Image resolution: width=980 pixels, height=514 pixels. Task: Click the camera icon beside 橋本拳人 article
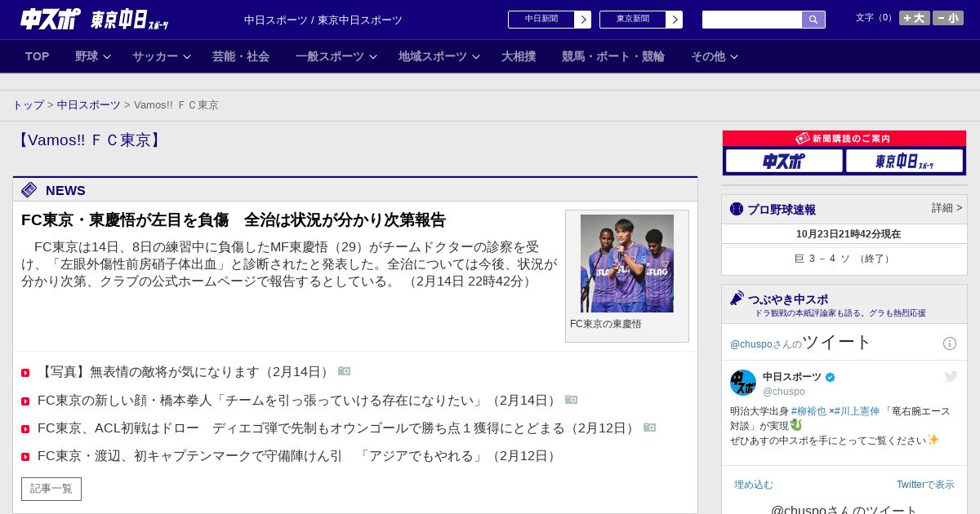point(572,400)
